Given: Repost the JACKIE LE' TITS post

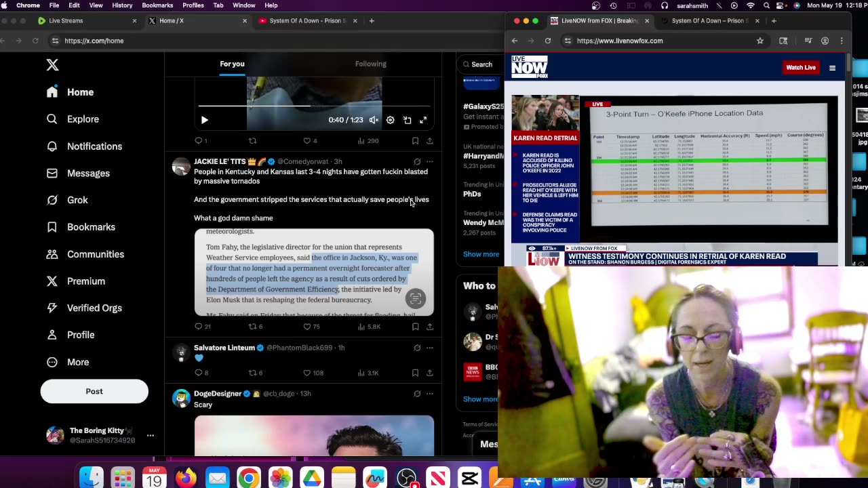Looking at the screenshot, I should point(255,327).
